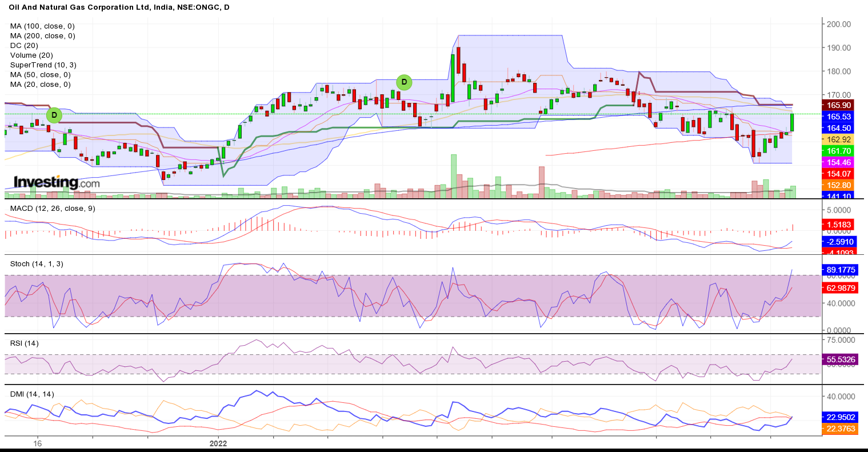Image resolution: width=868 pixels, height=452 pixels.
Task: Click the 141.10 blue price tag
Action: [839, 195]
